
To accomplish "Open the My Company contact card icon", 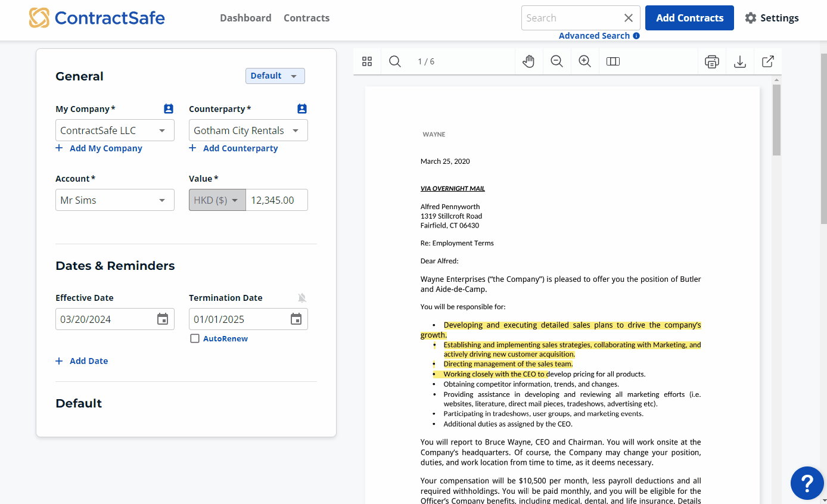I will point(169,109).
